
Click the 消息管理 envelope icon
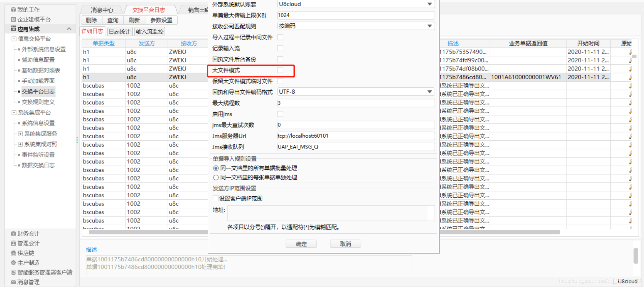(13, 282)
